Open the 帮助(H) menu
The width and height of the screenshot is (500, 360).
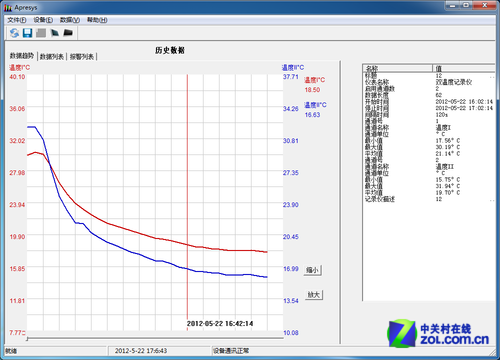click(x=97, y=20)
